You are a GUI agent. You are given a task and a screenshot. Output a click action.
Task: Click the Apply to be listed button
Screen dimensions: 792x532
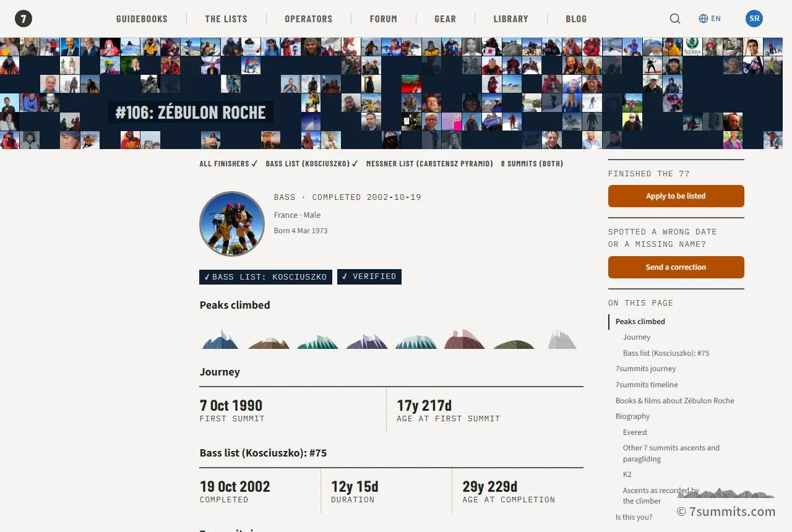[676, 196]
